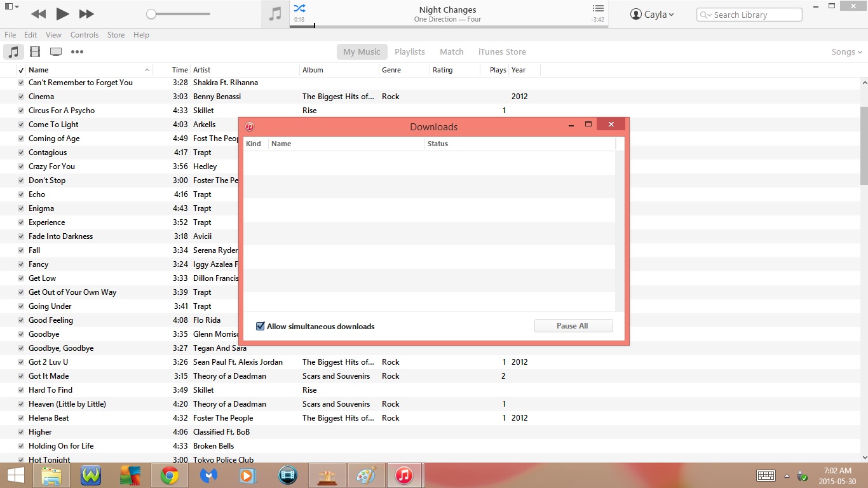This screenshot has width=868, height=488.
Task: Open the Songs view dropdown
Action: pyautogui.click(x=847, y=52)
